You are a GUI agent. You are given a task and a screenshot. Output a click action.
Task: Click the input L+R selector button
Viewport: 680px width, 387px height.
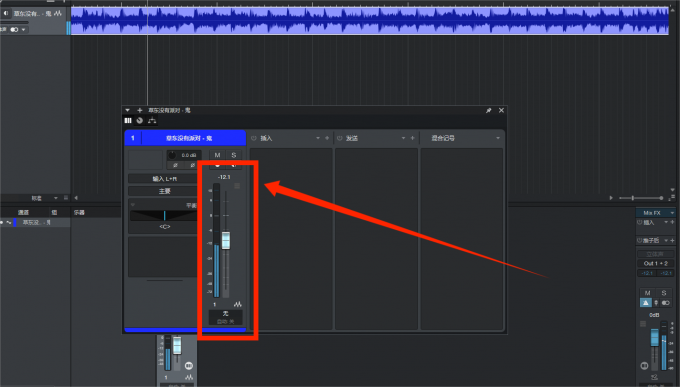(165, 179)
